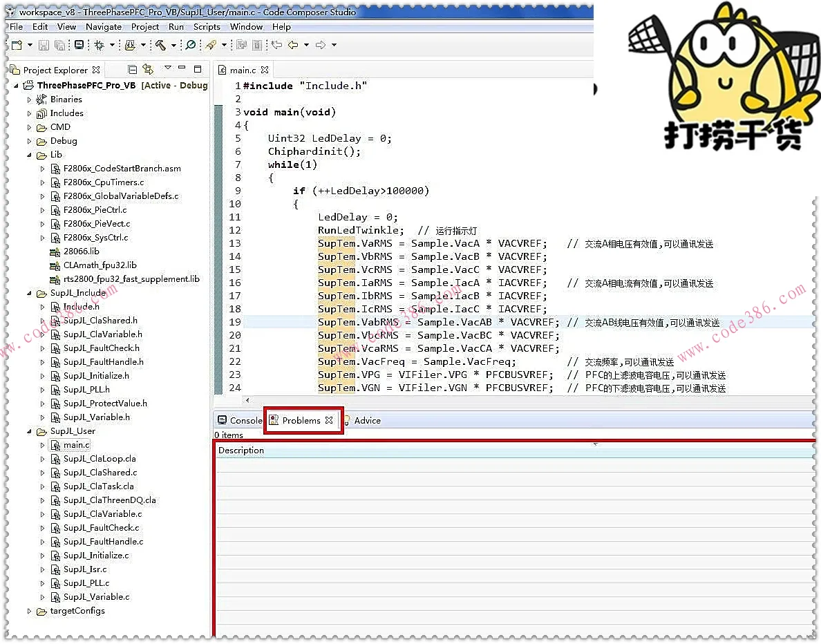Viewport: 821px width, 644px height.
Task: Open the Forward history dropdown arrow
Action: tap(334, 45)
